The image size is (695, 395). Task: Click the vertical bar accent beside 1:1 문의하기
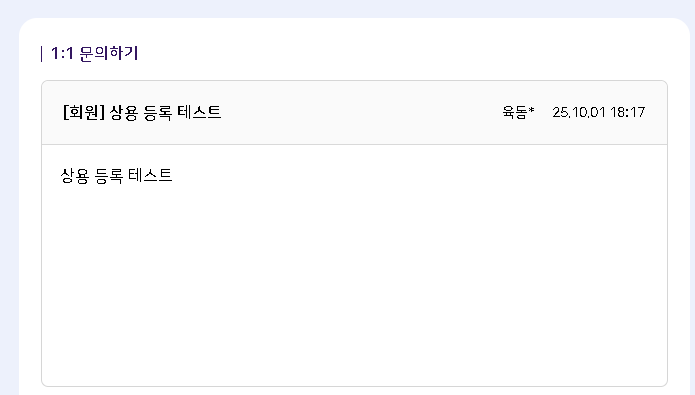(42, 54)
